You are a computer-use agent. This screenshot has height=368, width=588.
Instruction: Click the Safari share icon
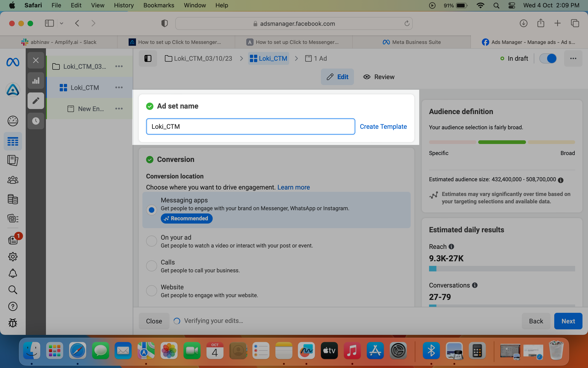coord(541,23)
